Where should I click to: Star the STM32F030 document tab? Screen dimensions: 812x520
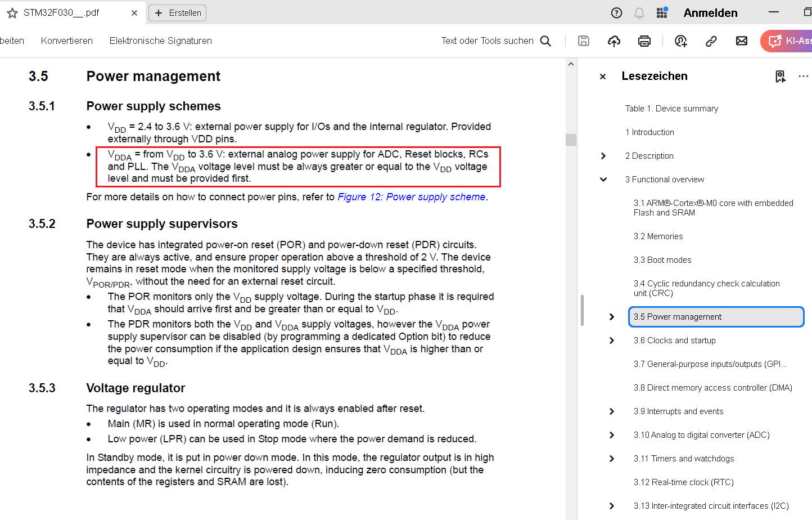(x=12, y=13)
